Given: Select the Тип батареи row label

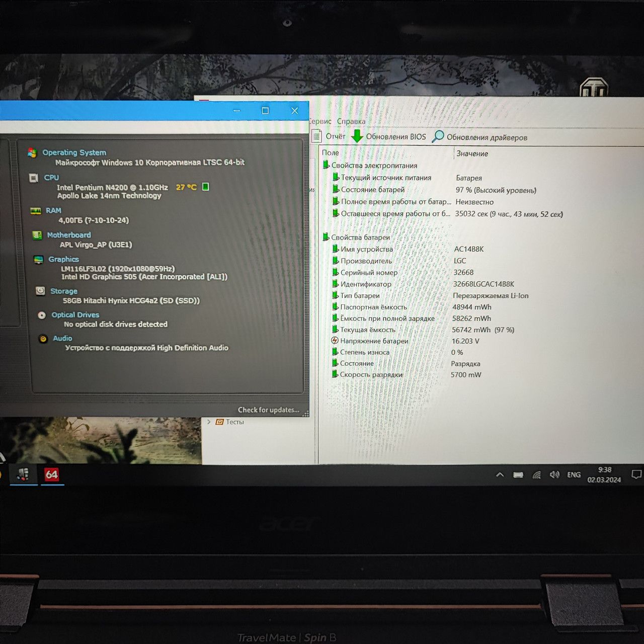Looking at the screenshot, I should tap(360, 295).
